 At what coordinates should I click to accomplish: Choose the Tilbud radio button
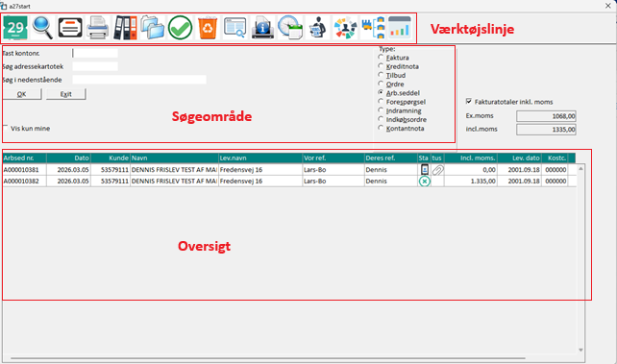coord(381,75)
